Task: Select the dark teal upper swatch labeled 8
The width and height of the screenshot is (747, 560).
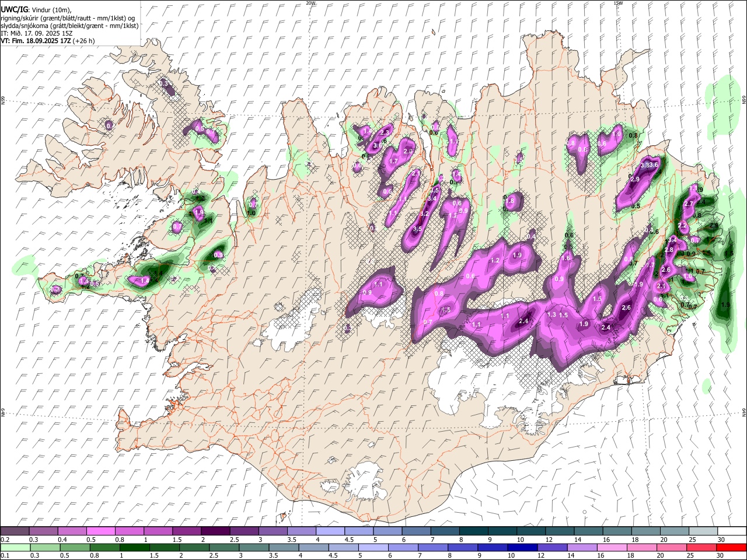Action: (x=473, y=531)
